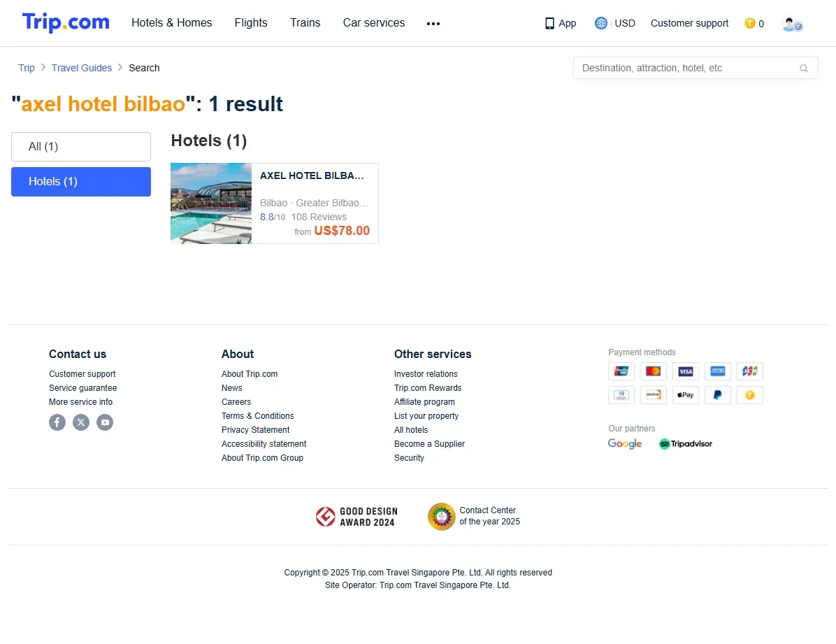Click the search magnifier icon
836x644 pixels.
pyautogui.click(x=803, y=69)
